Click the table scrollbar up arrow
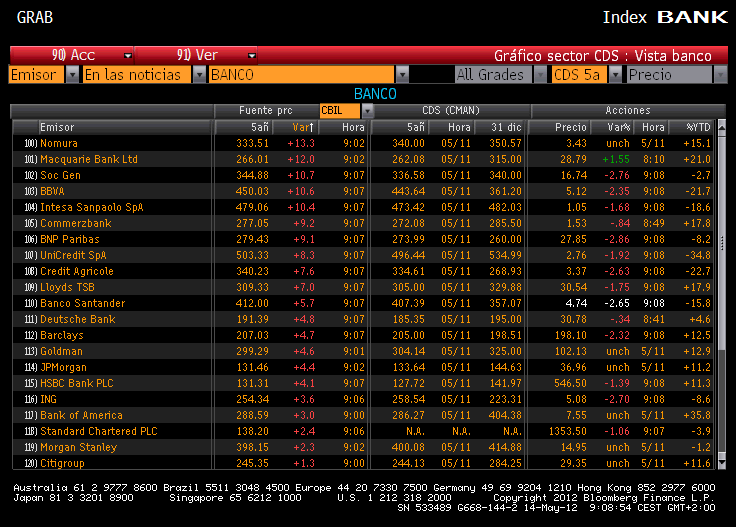Image resolution: width=736 pixels, height=527 pixels. [721, 127]
